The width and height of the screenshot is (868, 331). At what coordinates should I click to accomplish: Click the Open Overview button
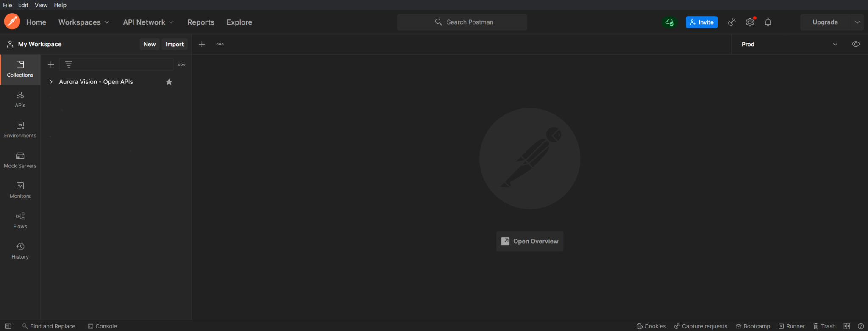[x=529, y=241]
